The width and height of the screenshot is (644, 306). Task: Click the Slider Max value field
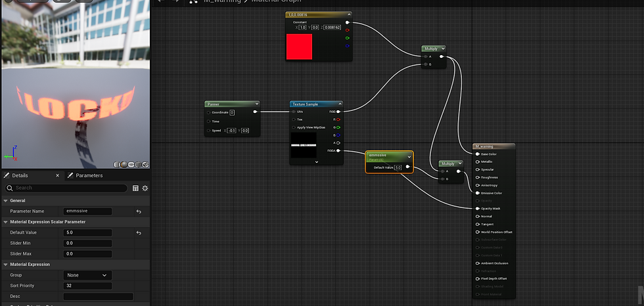pyautogui.click(x=87, y=254)
